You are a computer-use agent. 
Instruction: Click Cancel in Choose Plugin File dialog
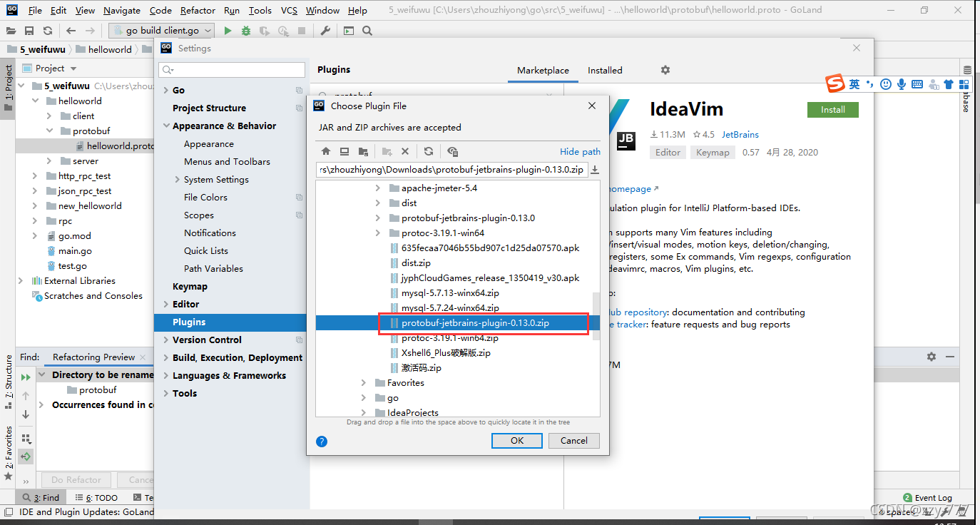point(573,441)
